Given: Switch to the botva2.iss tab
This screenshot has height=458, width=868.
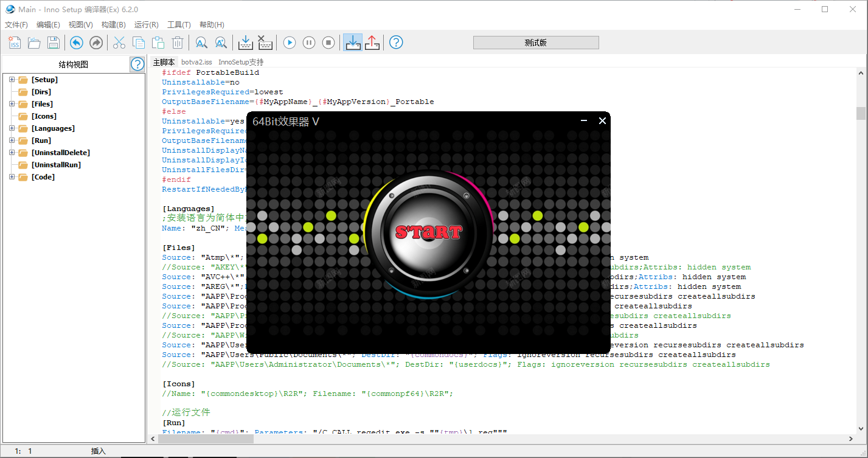Looking at the screenshot, I should [x=196, y=62].
